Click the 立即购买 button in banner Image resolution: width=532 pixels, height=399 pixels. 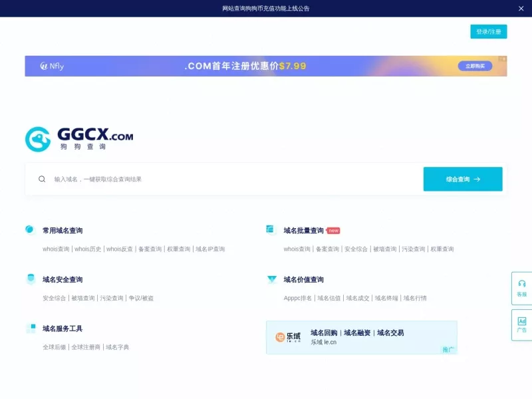[475, 66]
